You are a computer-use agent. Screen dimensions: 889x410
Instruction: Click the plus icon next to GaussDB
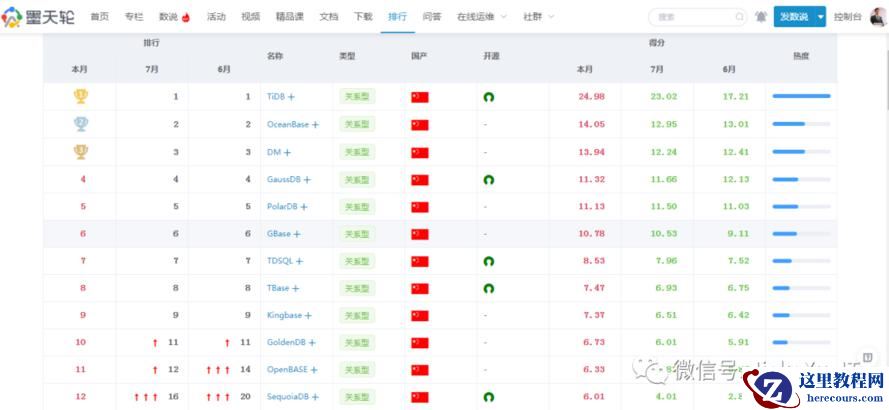(307, 180)
